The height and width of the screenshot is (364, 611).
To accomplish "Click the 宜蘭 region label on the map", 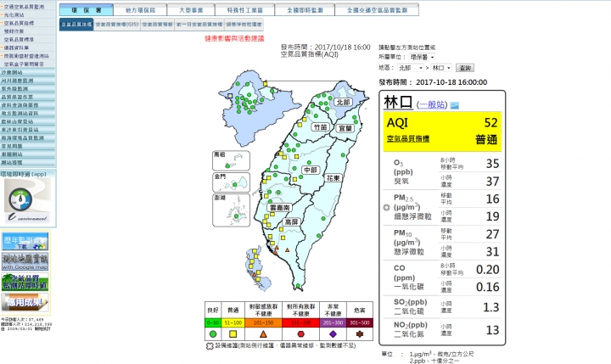I will [345, 128].
